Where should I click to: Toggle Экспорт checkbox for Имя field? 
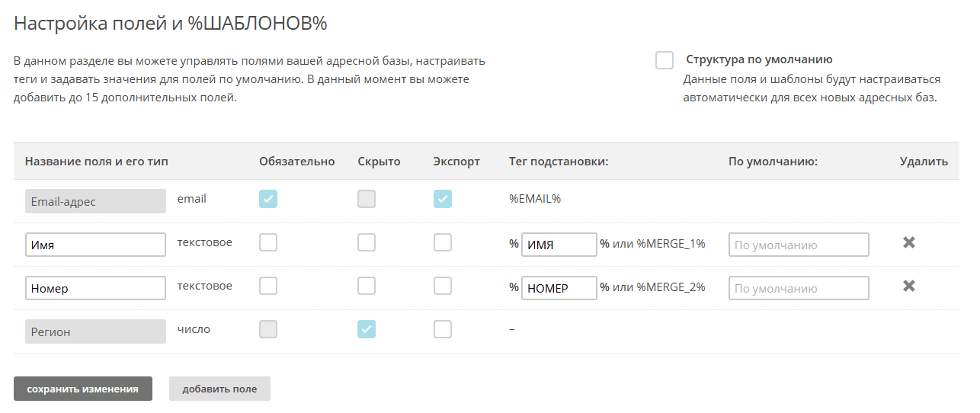[443, 243]
